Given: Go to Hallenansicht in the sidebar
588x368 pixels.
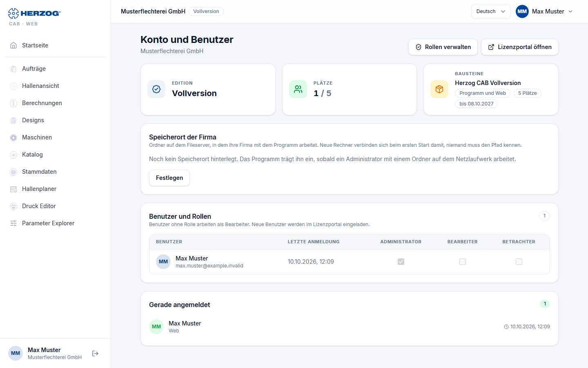Looking at the screenshot, I should click(x=56, y=86).
